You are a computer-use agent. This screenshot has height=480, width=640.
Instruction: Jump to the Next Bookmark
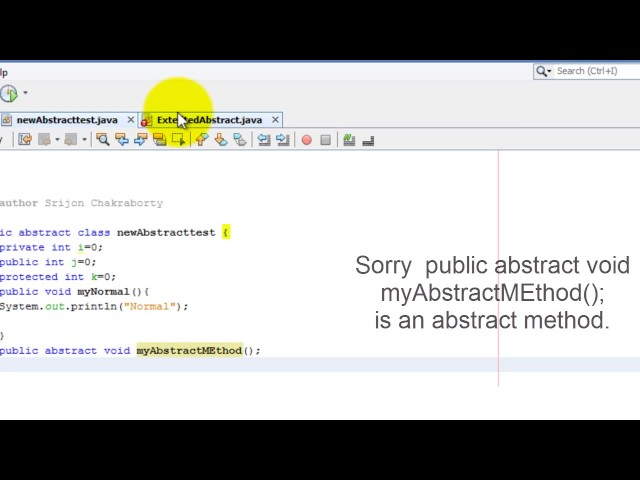click(x=221, y=140)
